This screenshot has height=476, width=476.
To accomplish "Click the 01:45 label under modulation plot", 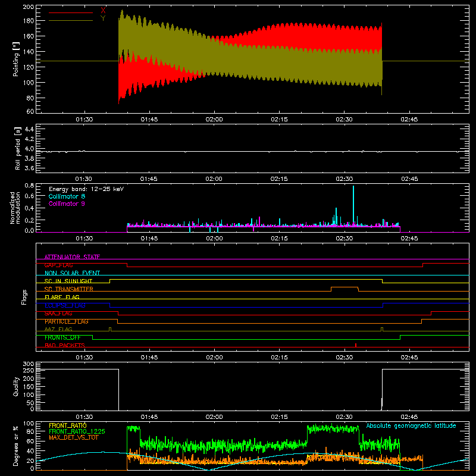I will [149, 239].
